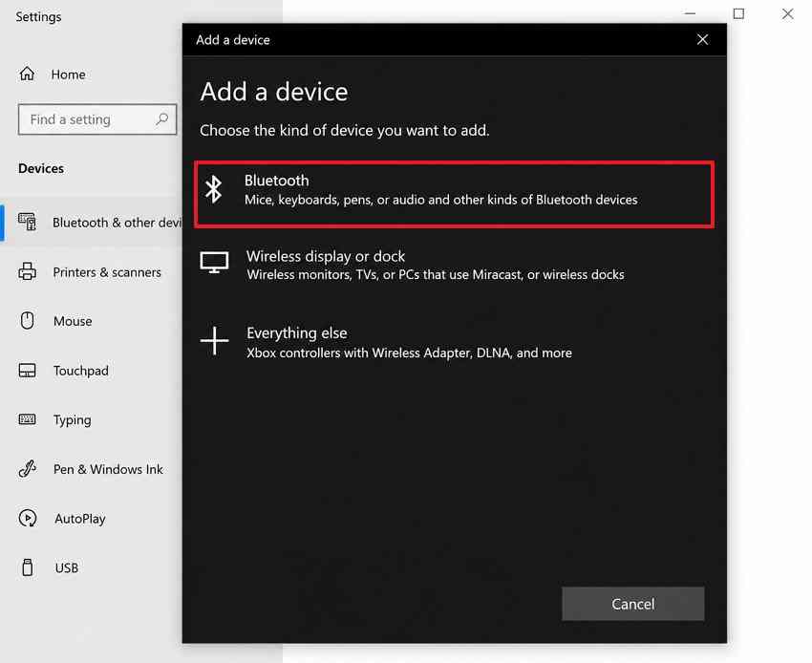Image resolution: width=812 pixels, height=663 pixels.
Task: Click the mouse icon in the sidebar
Action: pyautogui.click(x=28, y=321)
